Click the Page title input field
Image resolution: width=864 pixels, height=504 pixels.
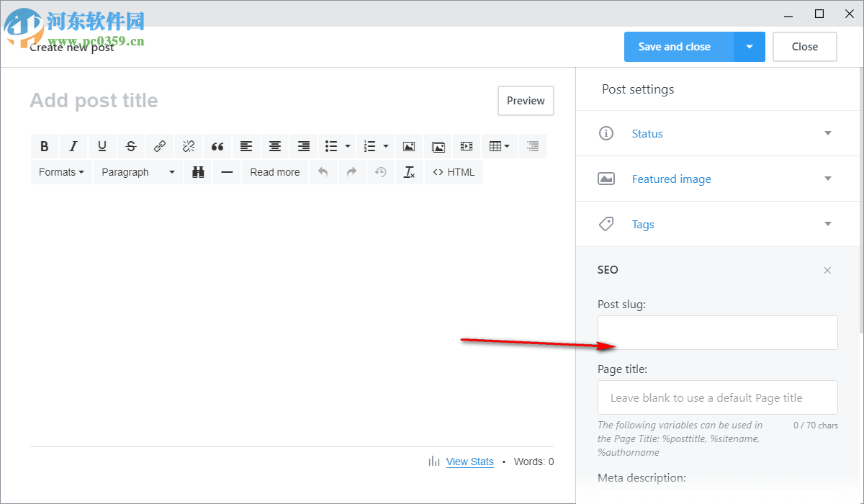point(718,397)
